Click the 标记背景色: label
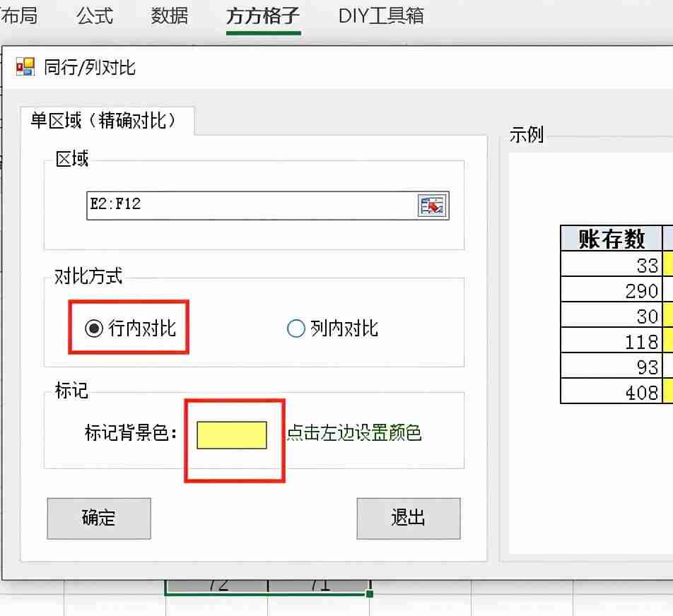Image resolution: width=673 pixels, height=616 pixels. (x=131, y=432)
